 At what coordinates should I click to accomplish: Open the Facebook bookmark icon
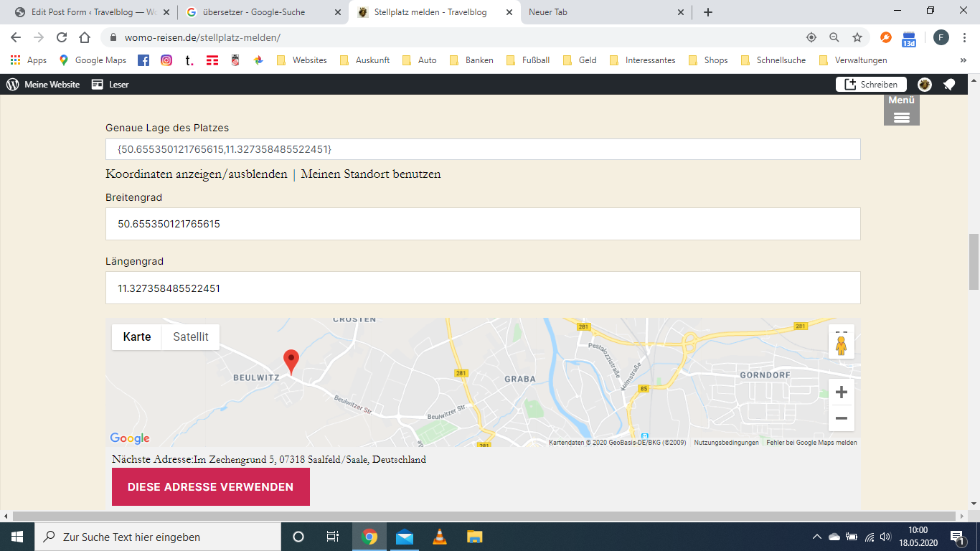pos(143,60)
